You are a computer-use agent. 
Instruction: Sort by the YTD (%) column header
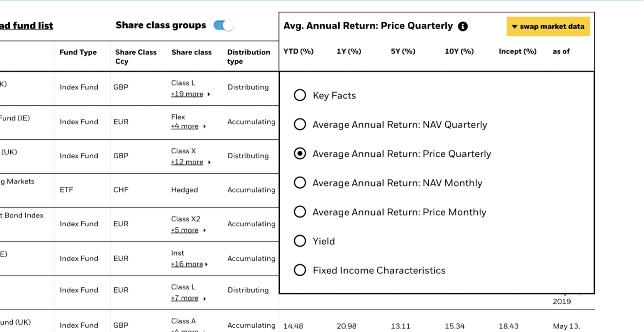coord(298,51)
